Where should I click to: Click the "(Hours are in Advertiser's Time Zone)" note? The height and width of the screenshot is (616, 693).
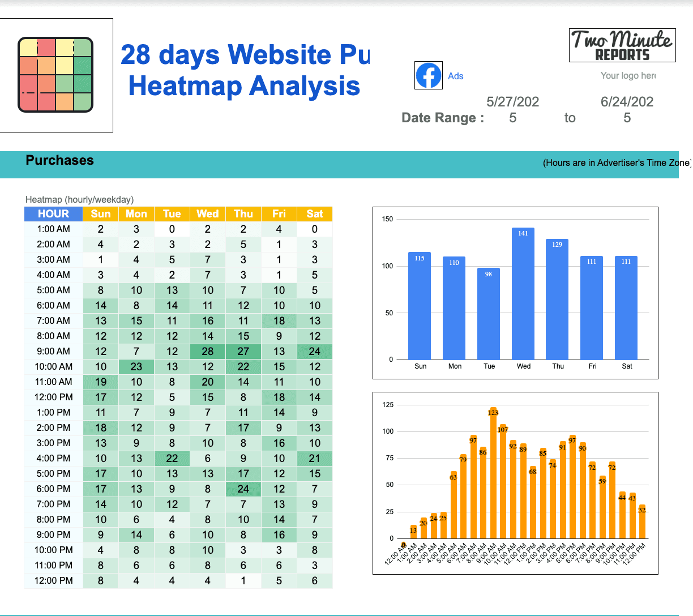617,163
